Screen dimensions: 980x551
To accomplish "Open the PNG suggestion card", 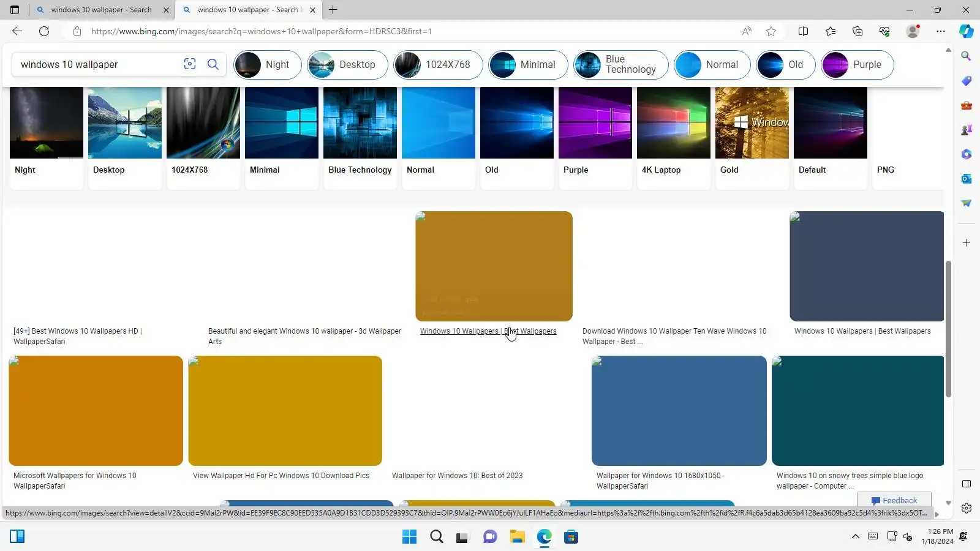I will (908, 138).
